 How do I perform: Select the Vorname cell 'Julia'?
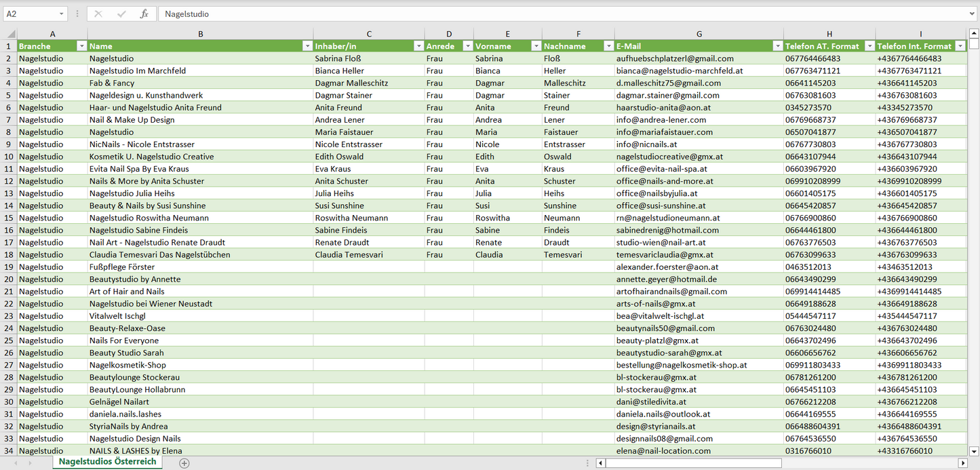tap(507, 193)
